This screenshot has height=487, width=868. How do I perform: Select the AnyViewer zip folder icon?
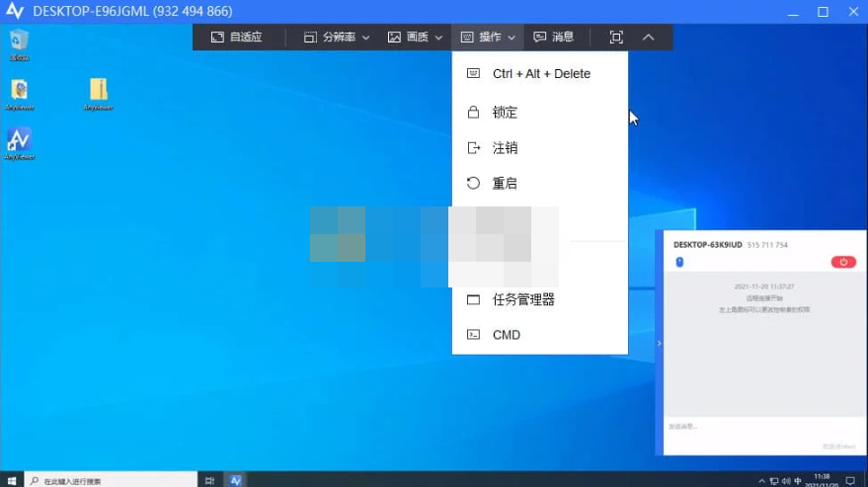99,95
